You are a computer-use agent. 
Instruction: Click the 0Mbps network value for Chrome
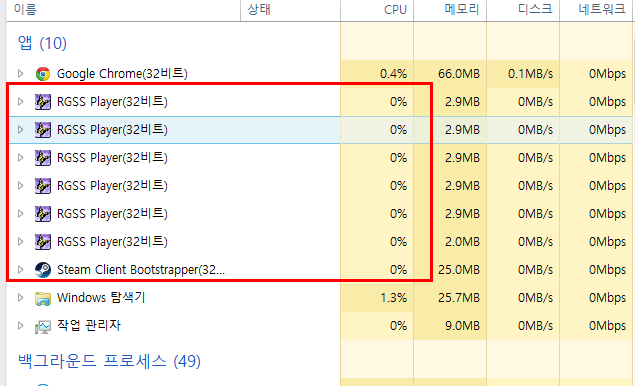coord(607,74)
